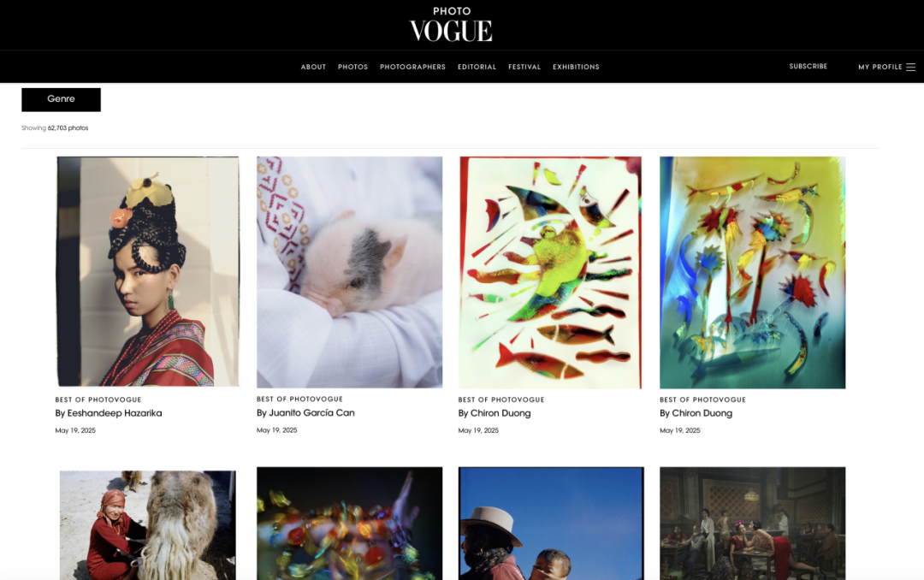Image resolution: width=924 pixels, height=580 pixels.
Task: Click the Subscribe link
Action: 808,67
